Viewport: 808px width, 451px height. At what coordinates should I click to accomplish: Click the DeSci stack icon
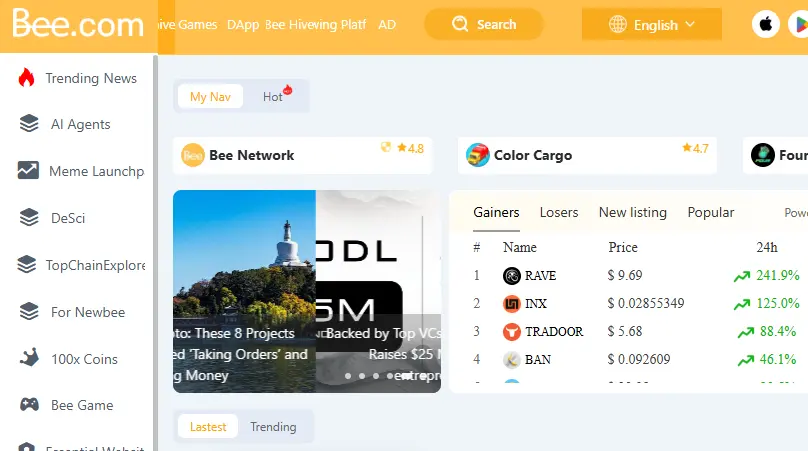pyautogui.click(x=29, y=218)
